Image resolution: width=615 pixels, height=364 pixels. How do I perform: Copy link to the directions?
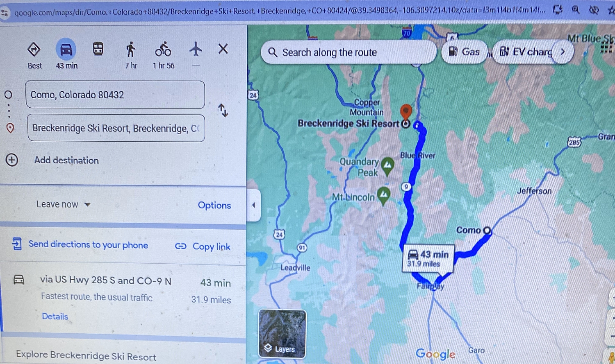pos(203,246)
